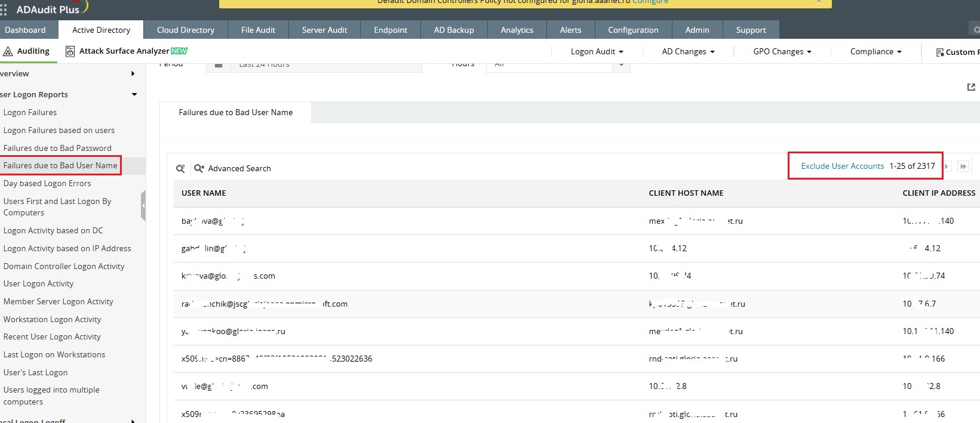Click the Custom report icon
The height and width of the screenshot is (423, 980).
940,53
